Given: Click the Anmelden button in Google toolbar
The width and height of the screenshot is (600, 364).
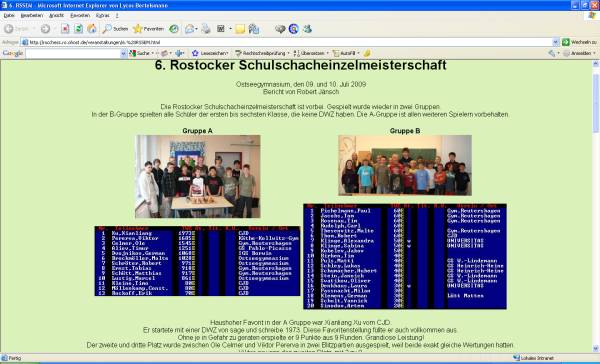Looking at the screenshot, I should pyautogui.click(x=577, y=53).
